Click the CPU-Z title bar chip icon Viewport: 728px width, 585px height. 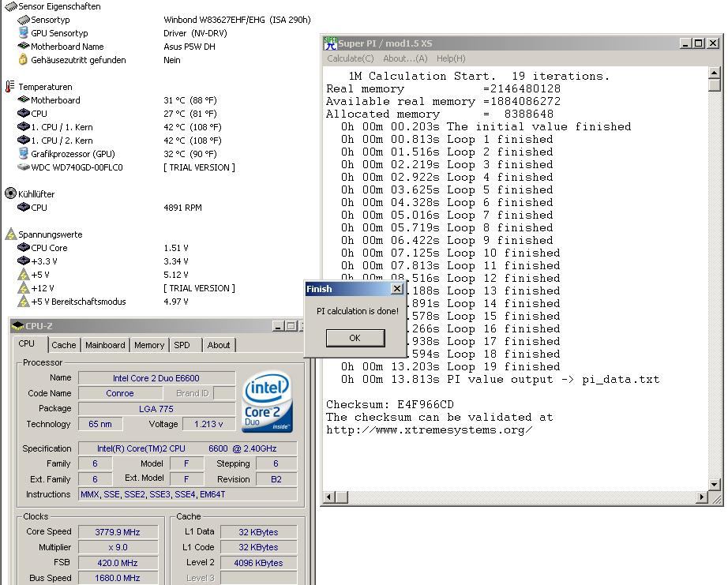click(17, 326)
